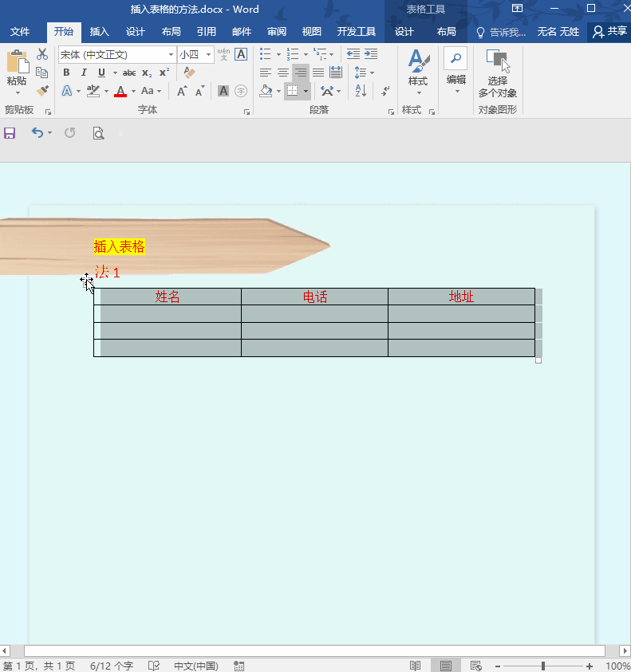The height and width of the screenshot is (672, 631).
Task: Switch to Read Mode view
Action: click(x=416, y=666)
